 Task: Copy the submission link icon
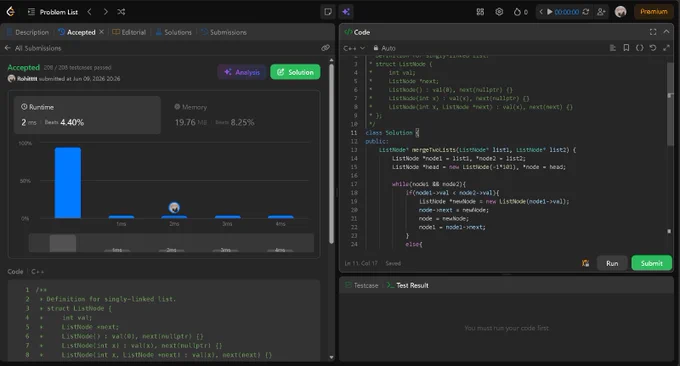[x=325, y=48]
